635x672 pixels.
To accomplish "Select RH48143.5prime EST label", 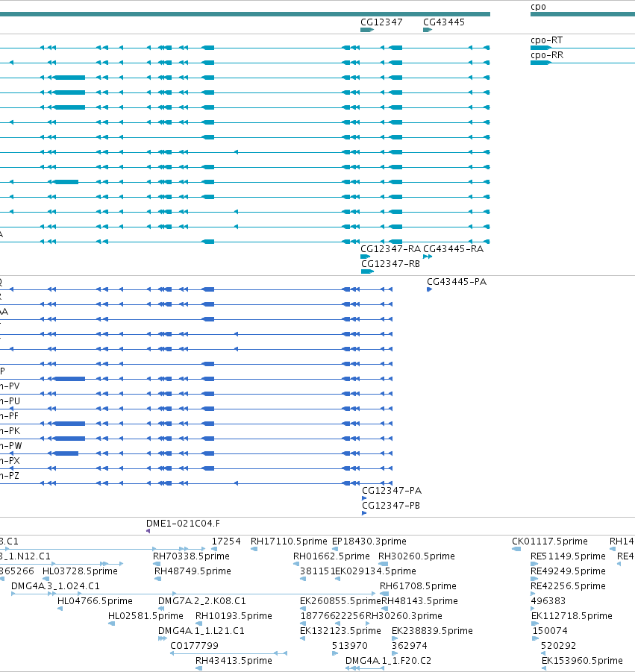I will pyautogui.click(x=420, y=601).
